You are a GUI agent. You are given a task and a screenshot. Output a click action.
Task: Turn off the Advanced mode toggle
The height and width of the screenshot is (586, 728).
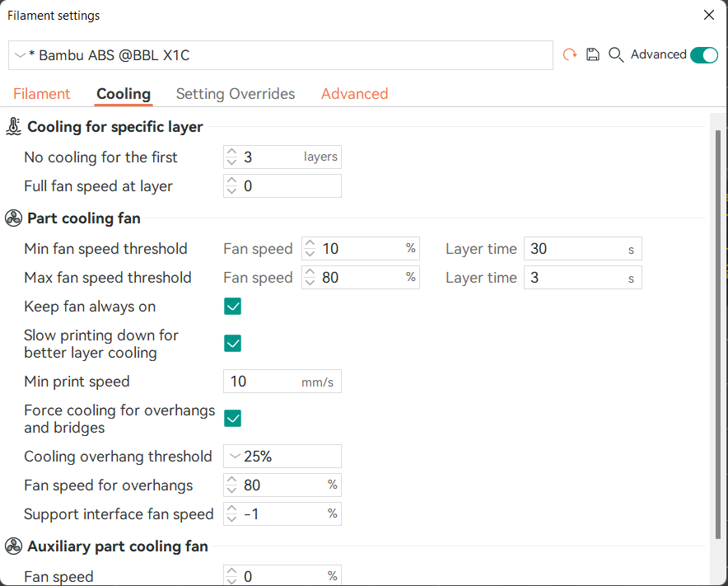(x=703, y=54)
